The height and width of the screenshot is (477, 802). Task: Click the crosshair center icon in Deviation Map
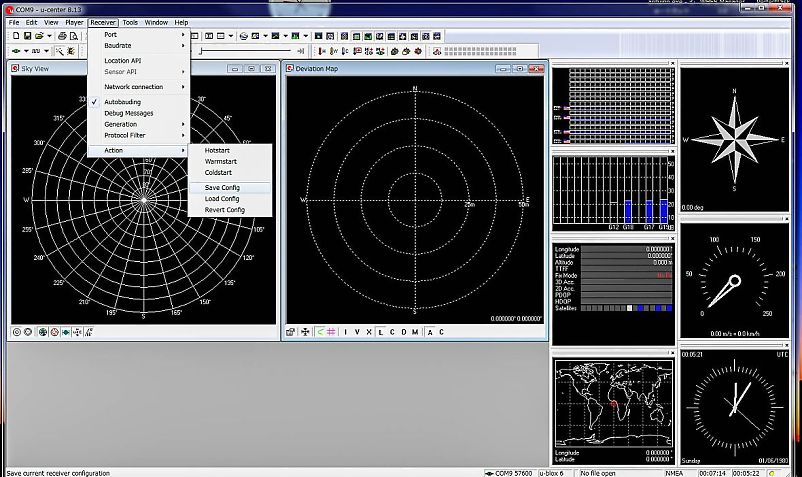[x=305, y=332]
